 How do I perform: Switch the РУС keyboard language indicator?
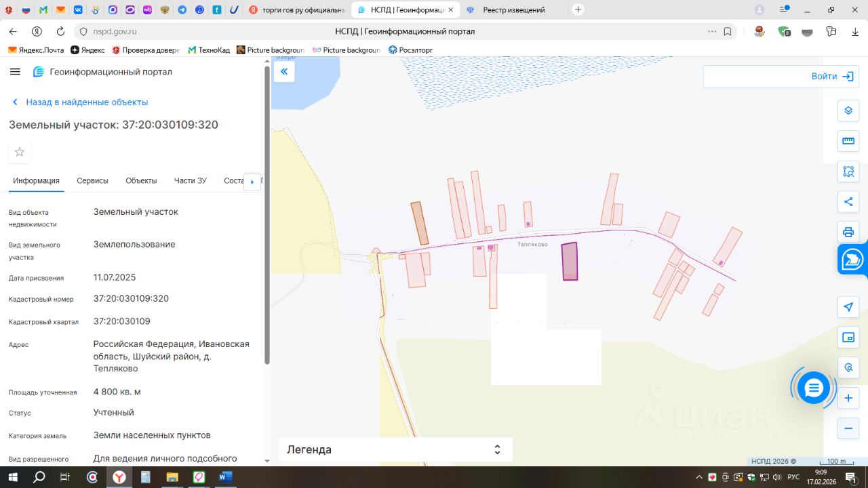click(x=793, y=477)
